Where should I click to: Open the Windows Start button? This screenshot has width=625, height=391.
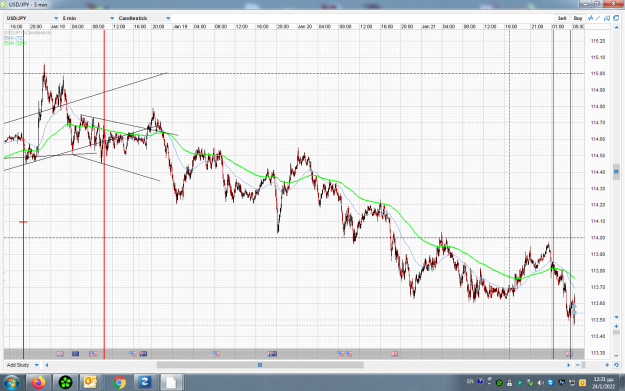11,382
